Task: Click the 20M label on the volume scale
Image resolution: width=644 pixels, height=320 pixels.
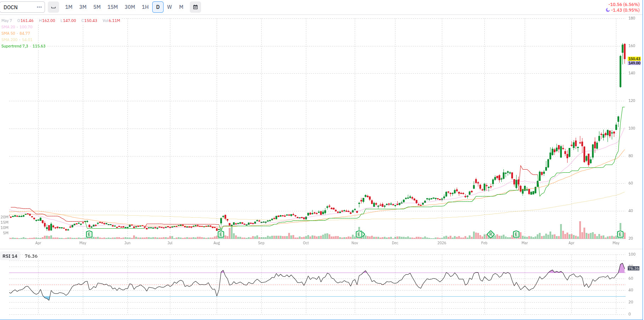Action: (5, 217)
